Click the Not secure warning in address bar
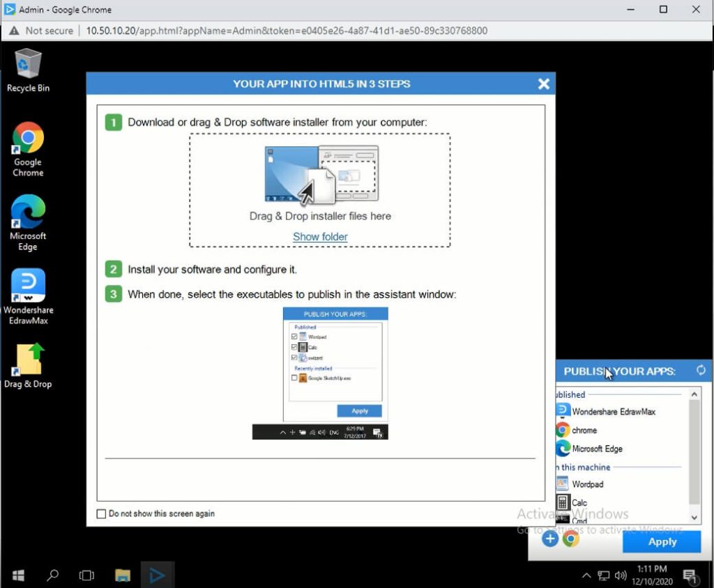 tap(41, 31)
